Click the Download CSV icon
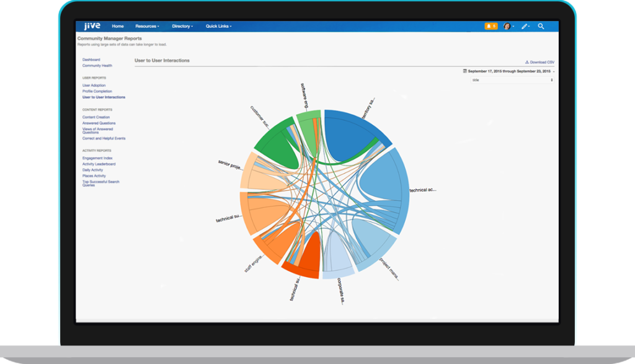The image size is (635, 364). click(527, 62)
